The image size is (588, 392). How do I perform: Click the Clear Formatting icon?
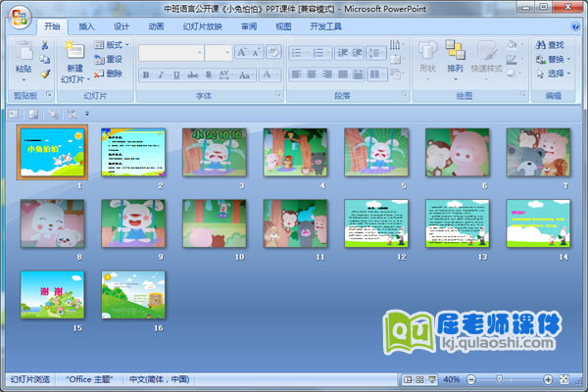[273, 52]
